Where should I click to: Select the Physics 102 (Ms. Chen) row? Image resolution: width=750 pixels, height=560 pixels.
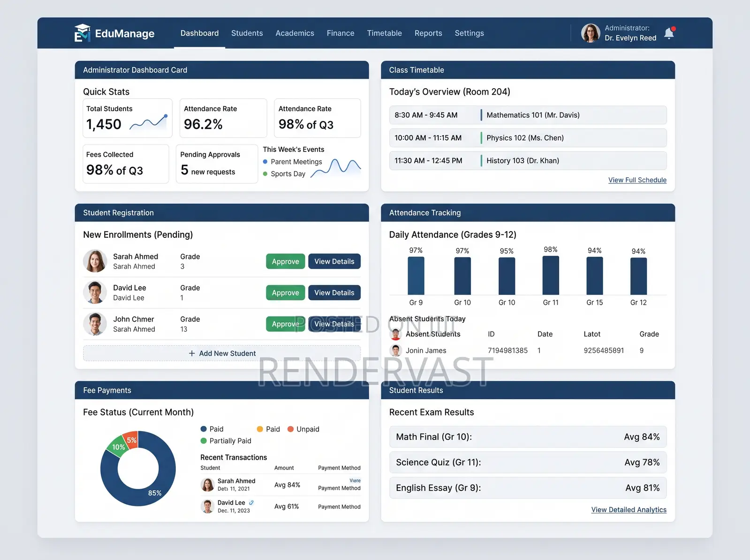click(528, 138)
